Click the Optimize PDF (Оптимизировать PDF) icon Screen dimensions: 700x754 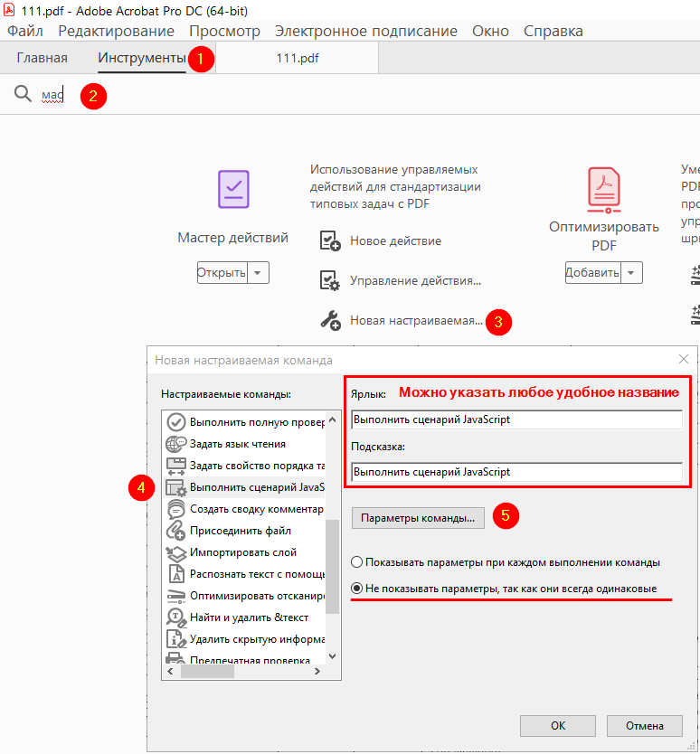tap(603, 189)
